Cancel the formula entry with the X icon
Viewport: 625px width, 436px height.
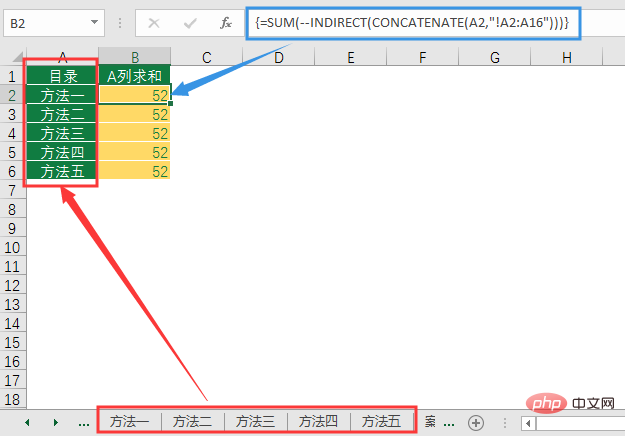pos(154,23)
